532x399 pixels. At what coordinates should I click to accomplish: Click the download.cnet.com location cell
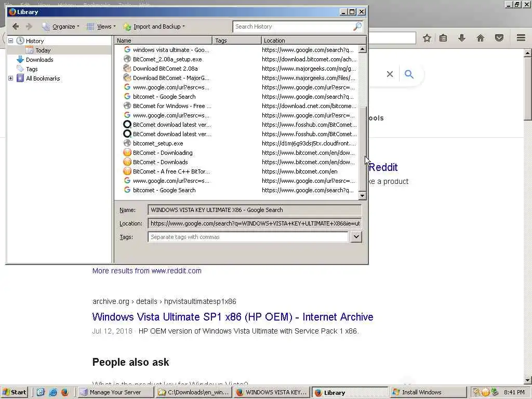309,106
